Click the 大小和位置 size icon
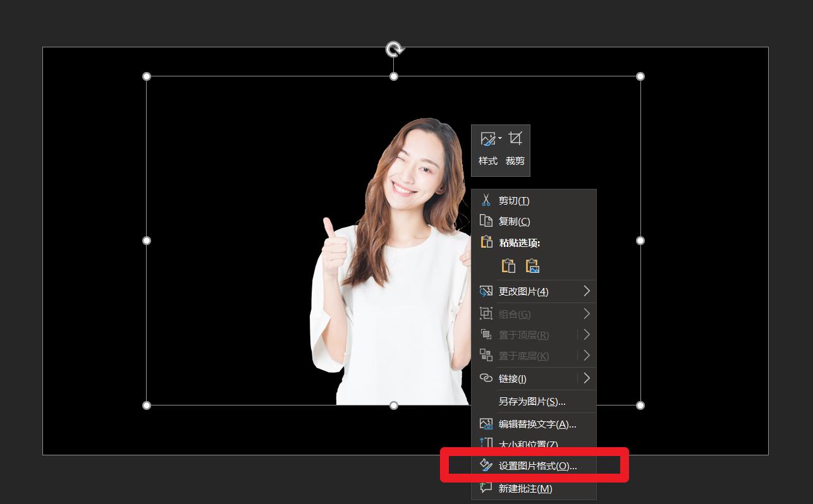Image resolution: width=813 pixels, height=504 pixels. tap(486, 444)
